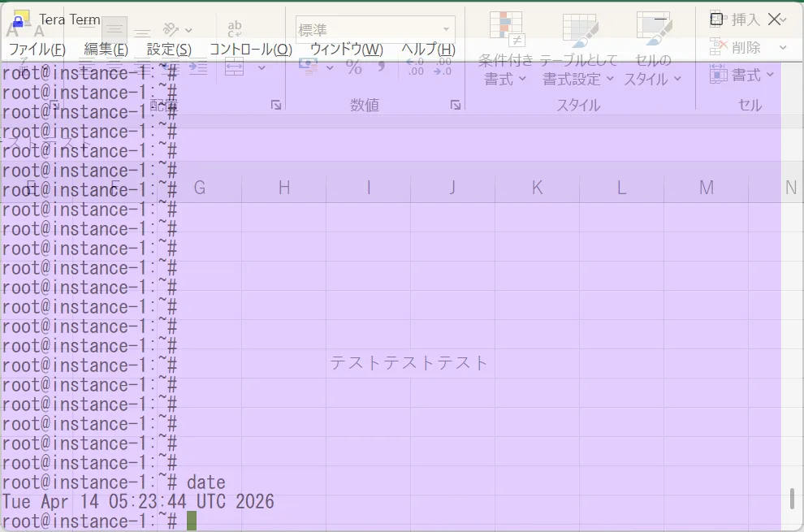The height and width of the screenshot is (532, 804).
Task: Open the ファイル(F) menu
Action: [37, 50]
